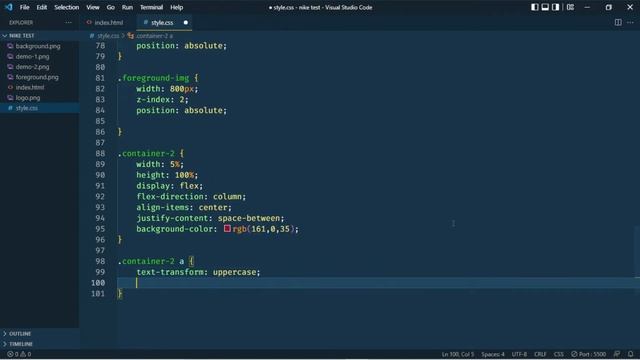This screenshot has height=360, width=640.
Task: Open logo.png in the explorer
Action: point(28,98)
